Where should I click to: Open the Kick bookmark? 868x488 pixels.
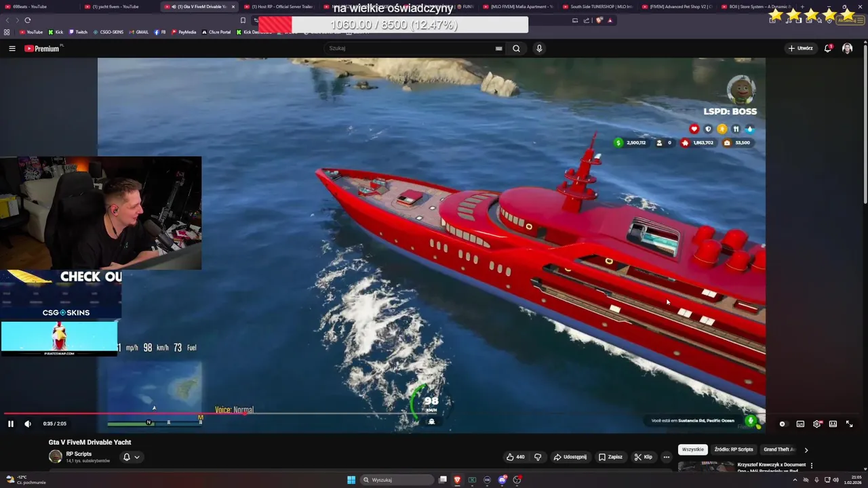[56, 32]
